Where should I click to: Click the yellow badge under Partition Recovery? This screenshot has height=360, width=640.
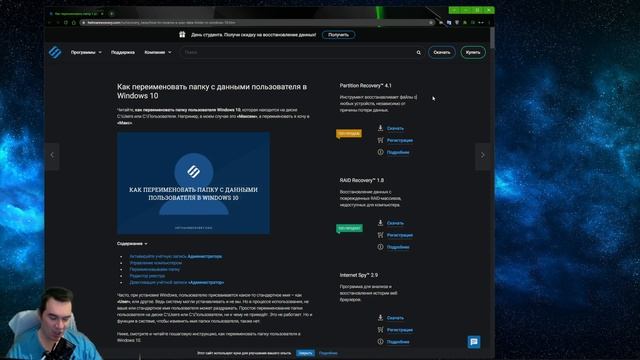click(x=349, y=133)
